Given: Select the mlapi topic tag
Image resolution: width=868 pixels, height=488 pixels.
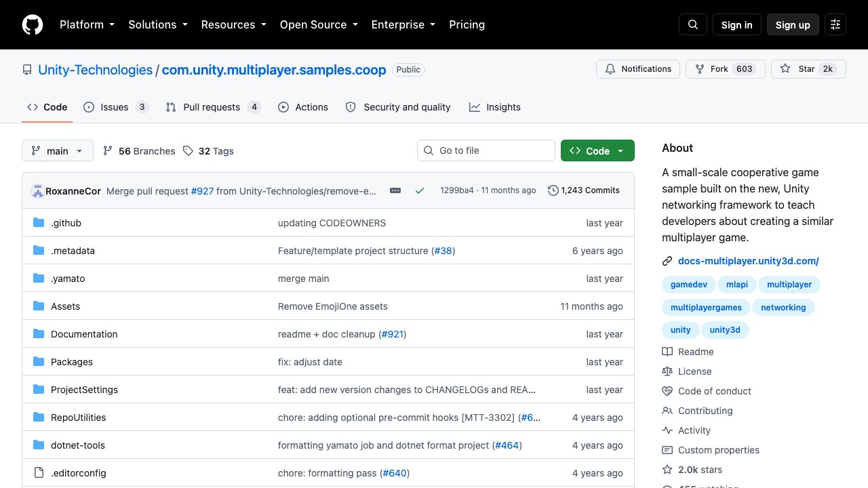Looking at the screenshot, I should 737,285.
